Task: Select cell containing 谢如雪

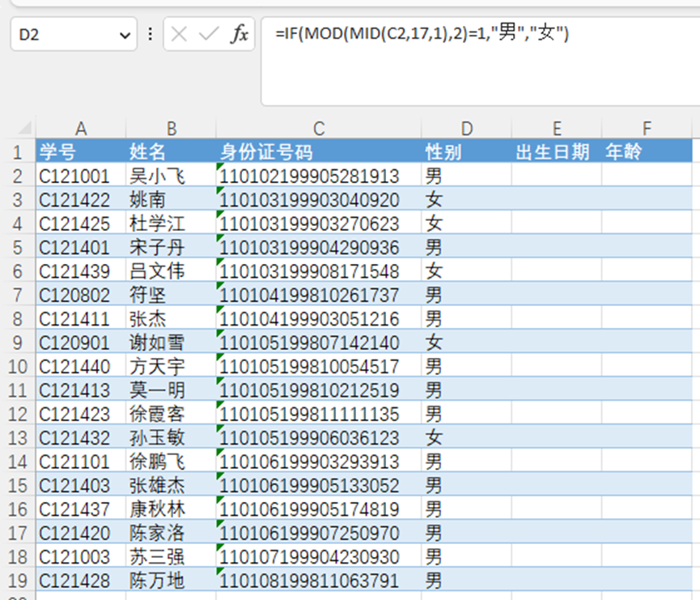Action: (x=171, y=343)
